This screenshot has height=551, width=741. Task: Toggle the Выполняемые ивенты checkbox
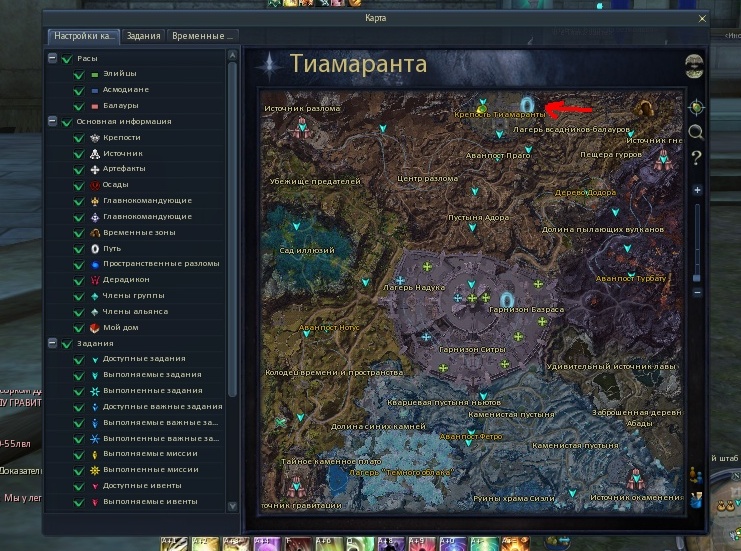pos(79,502)
